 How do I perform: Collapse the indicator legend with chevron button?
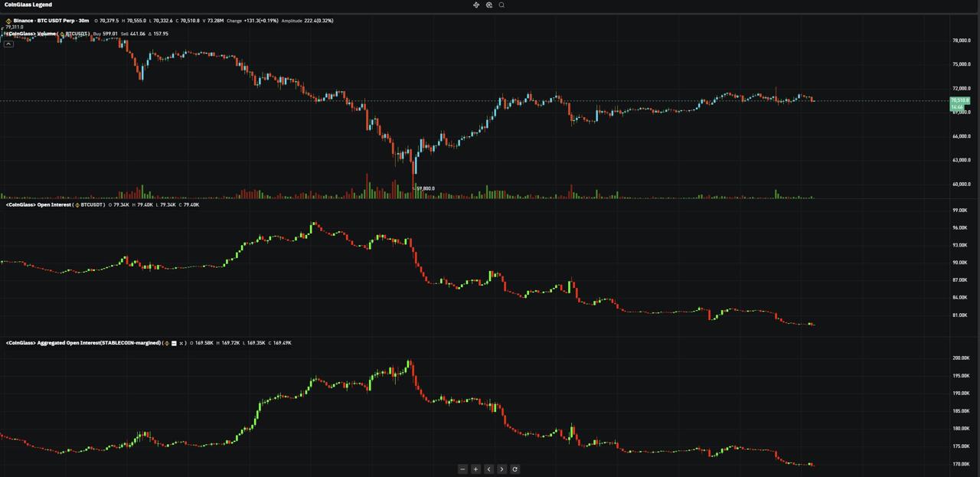point(8,44)
